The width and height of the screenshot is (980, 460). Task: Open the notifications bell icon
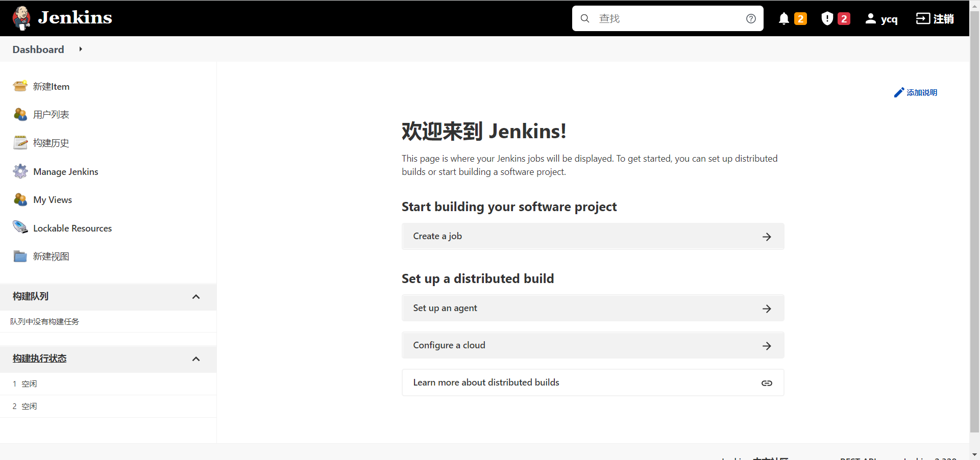784,19
